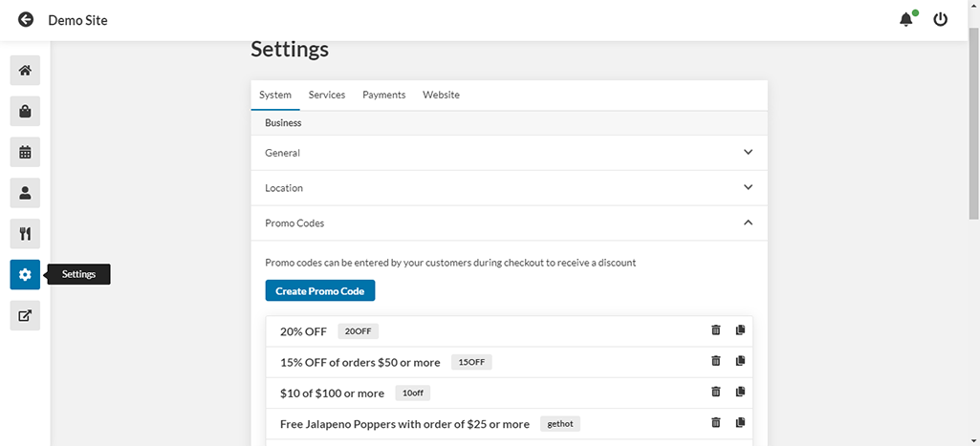
Task: Switch to the Payments tab
Action: click(383, 95)
